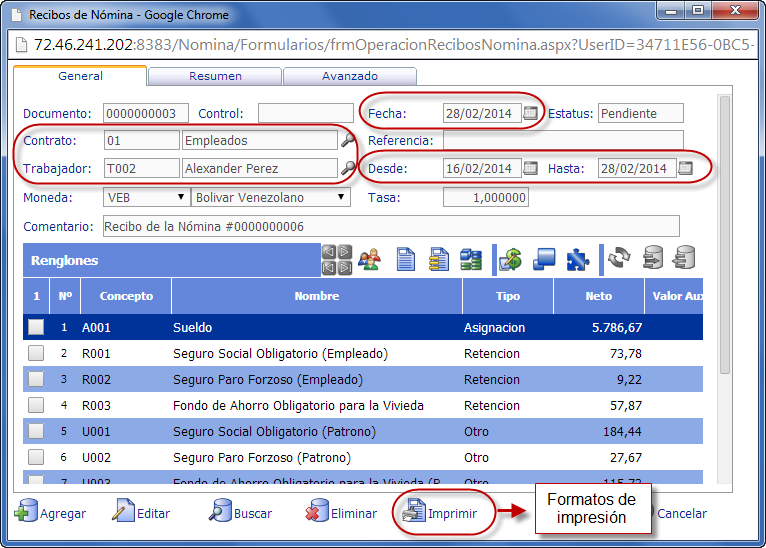Click the green dollar sign icon
766x548 pixels.
click(511, 259)
